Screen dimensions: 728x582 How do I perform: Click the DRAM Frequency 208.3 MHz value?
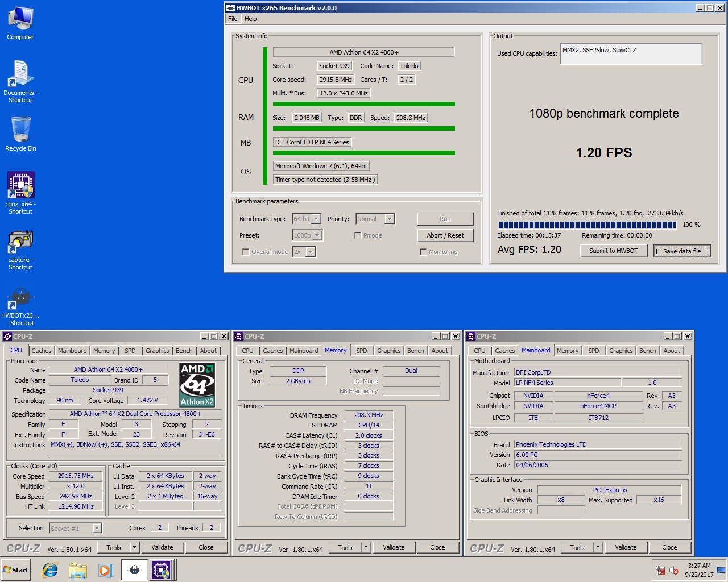(369, 415)
